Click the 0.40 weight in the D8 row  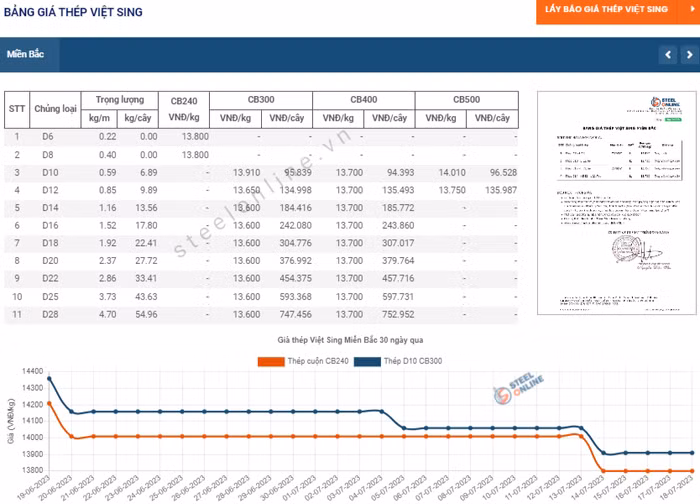point(108,155)
